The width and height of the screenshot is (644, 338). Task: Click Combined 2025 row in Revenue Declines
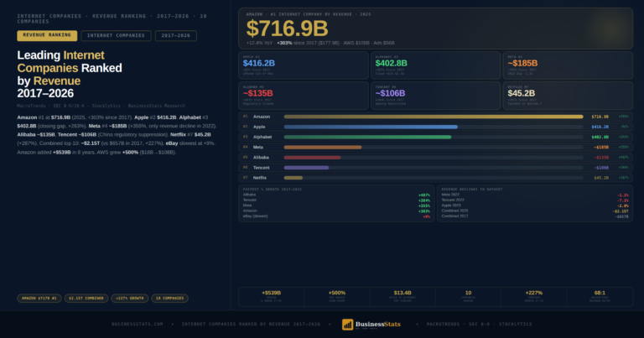535,211
